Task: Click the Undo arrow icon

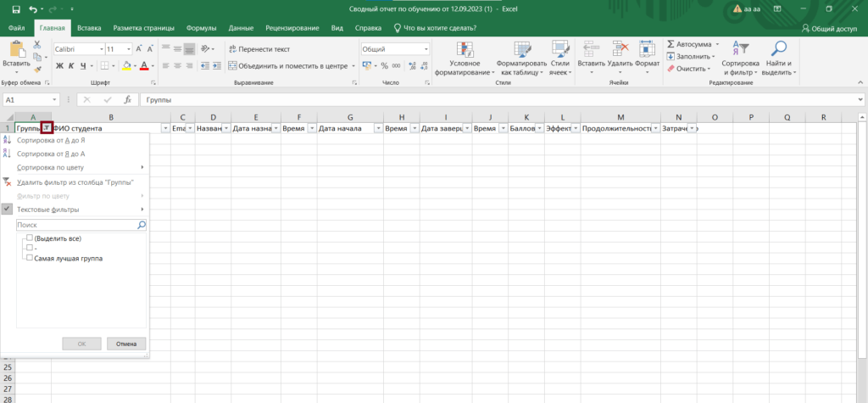Action: coord(33,9)
